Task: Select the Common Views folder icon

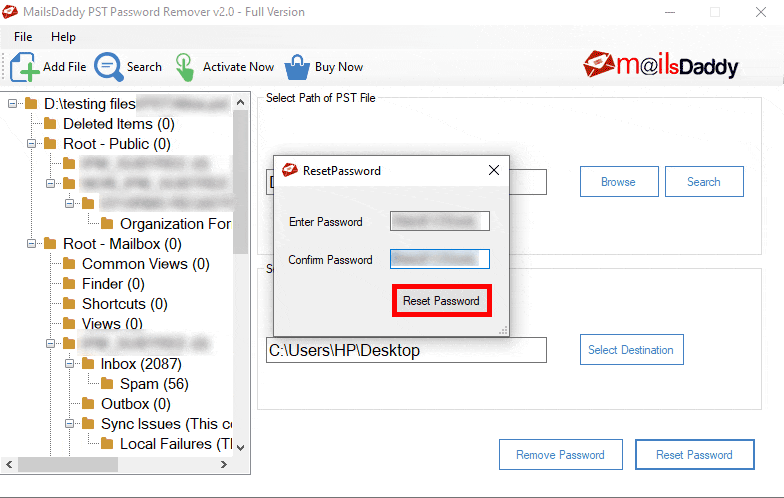Action: coord(69,264)
